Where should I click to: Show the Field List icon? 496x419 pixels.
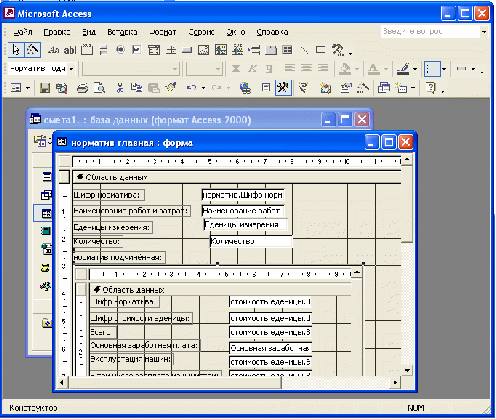pos(266,88)
